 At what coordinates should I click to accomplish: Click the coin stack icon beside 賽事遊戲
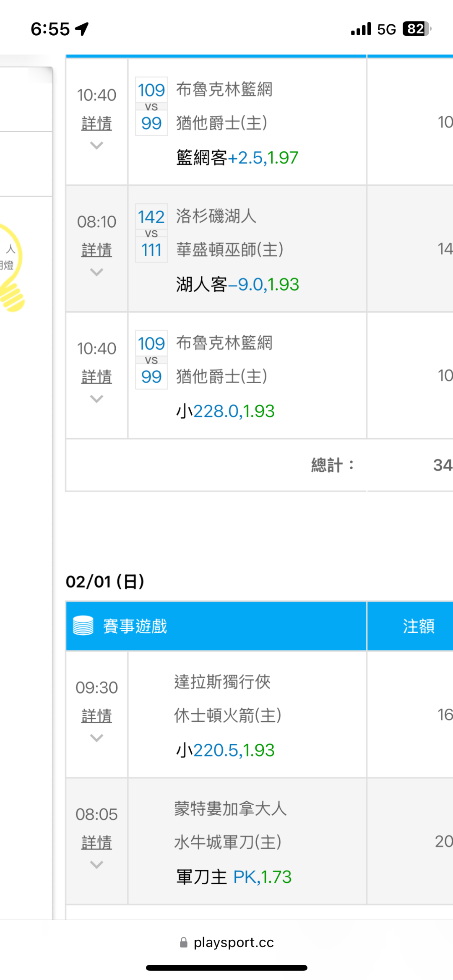tap(83, 626)
